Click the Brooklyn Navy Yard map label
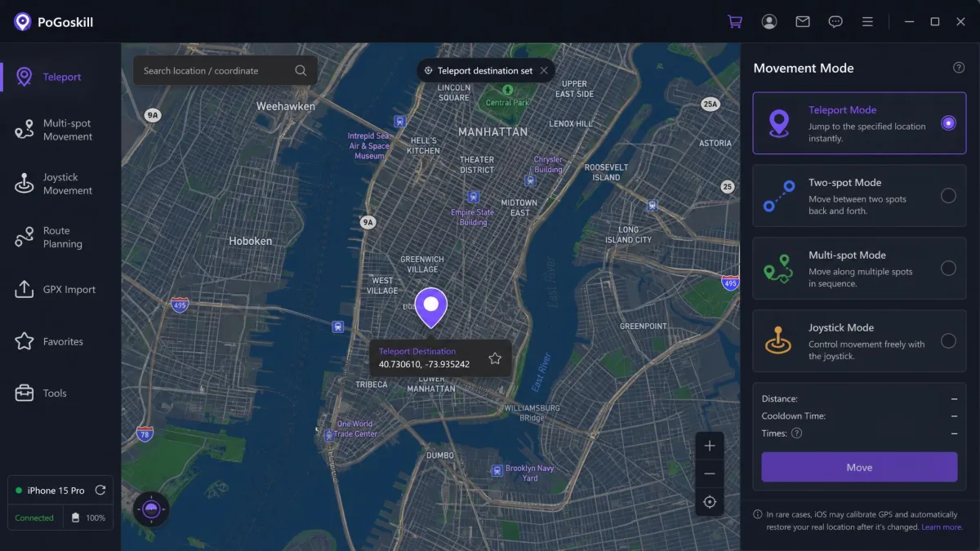The height and width of the screenshot is (551, 980). pyautogui.click(x=530, y=473)
